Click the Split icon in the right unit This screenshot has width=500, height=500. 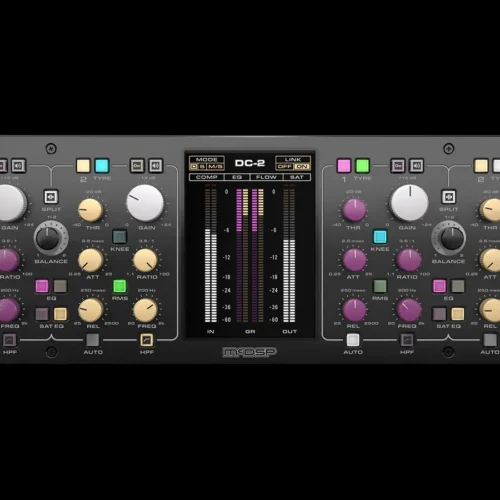coord(449,197)
